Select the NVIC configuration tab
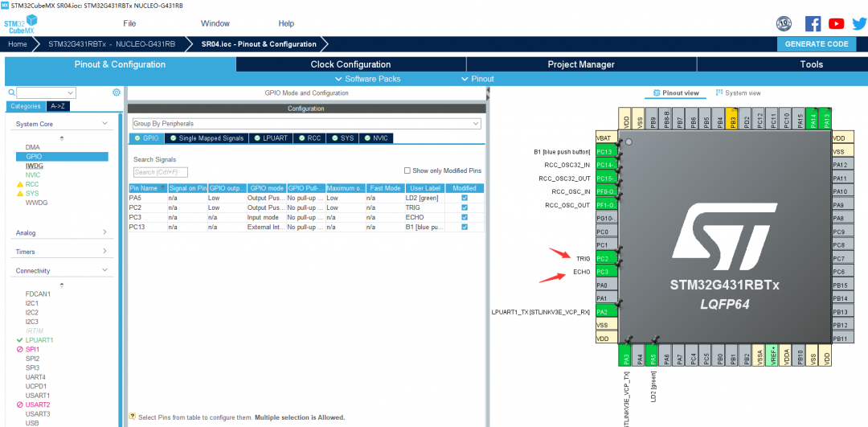 tap(376, 138)
